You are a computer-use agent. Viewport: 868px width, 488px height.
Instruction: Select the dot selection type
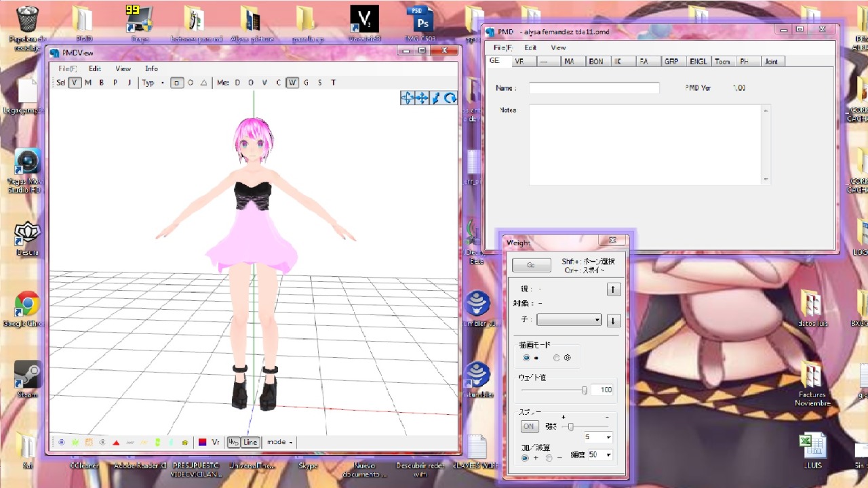point(163,83)
